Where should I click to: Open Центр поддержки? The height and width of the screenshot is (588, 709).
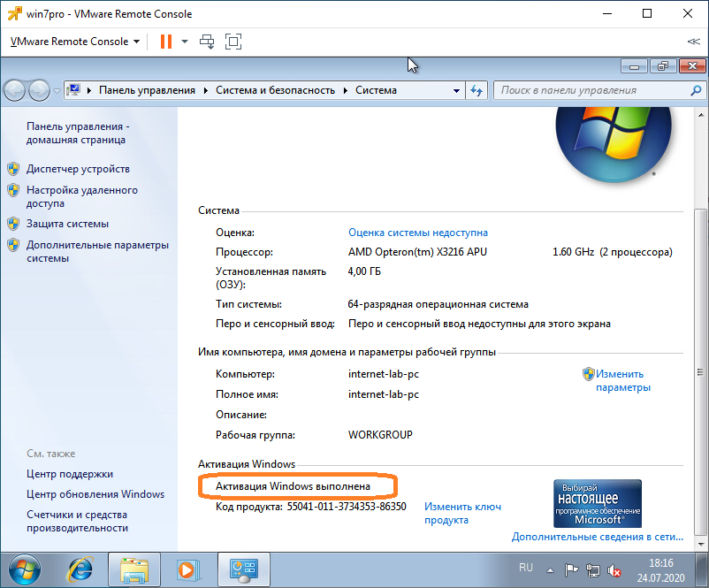70,474
